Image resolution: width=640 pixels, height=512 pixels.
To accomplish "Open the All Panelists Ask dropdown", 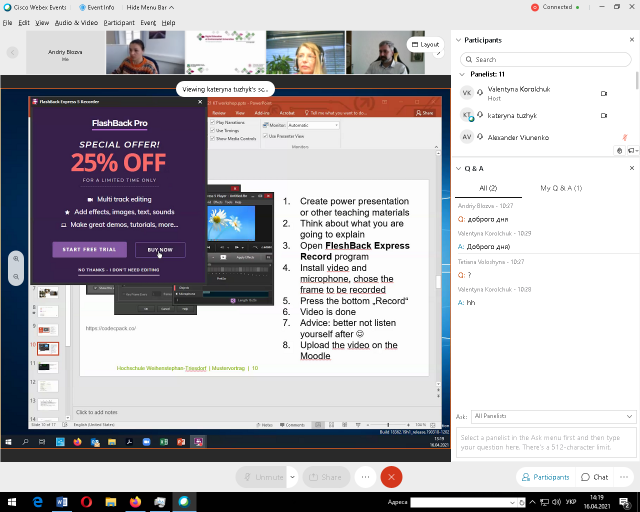I will [x=553, y=416].
